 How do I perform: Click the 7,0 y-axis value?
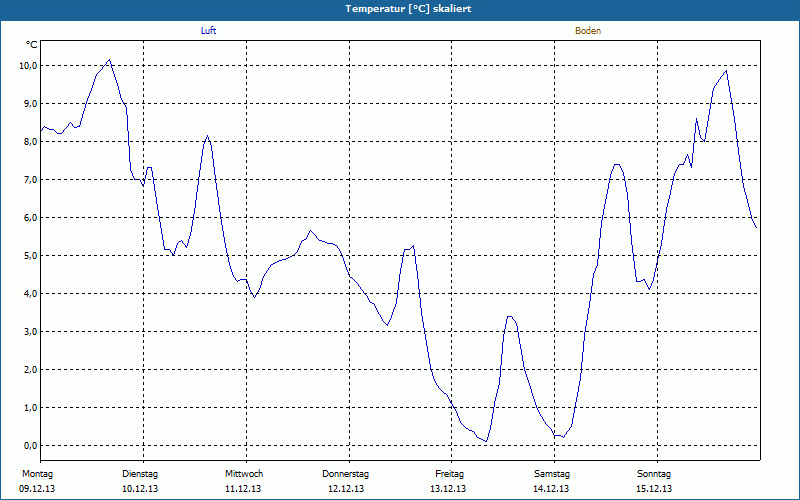31,180
